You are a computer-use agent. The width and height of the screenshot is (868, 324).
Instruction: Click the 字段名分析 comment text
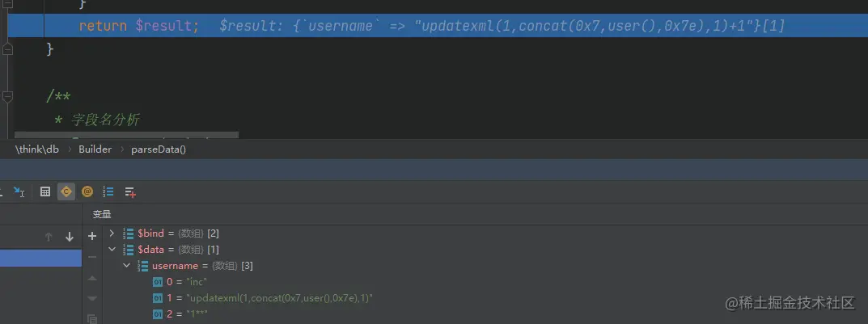[x=105, y=120]
